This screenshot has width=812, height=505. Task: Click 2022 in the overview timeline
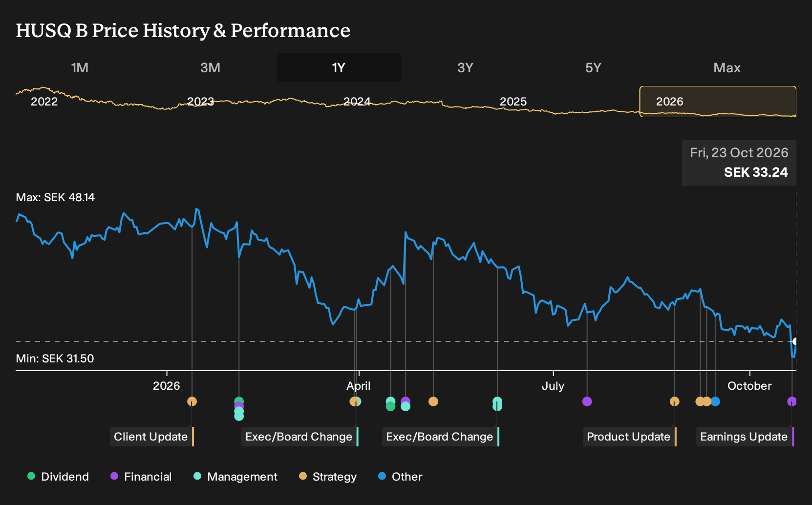(x=44, y=102)
